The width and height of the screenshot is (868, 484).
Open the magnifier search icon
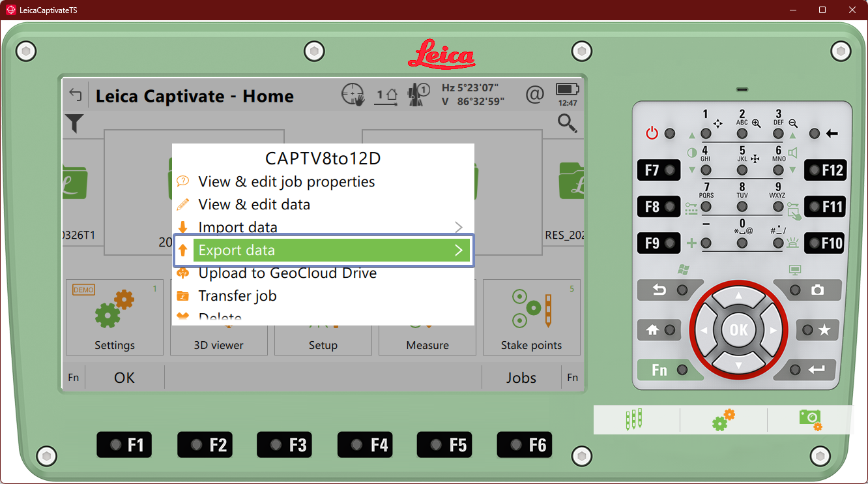568,123
